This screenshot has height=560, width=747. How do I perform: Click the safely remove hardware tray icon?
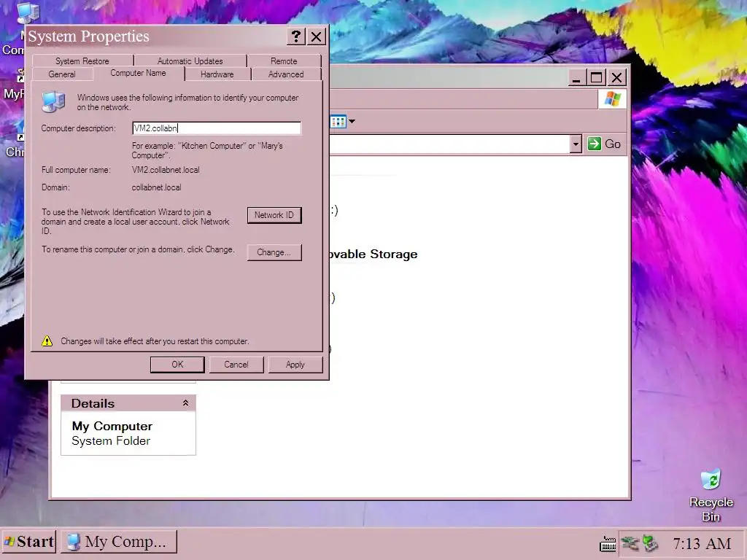(650, 543)
